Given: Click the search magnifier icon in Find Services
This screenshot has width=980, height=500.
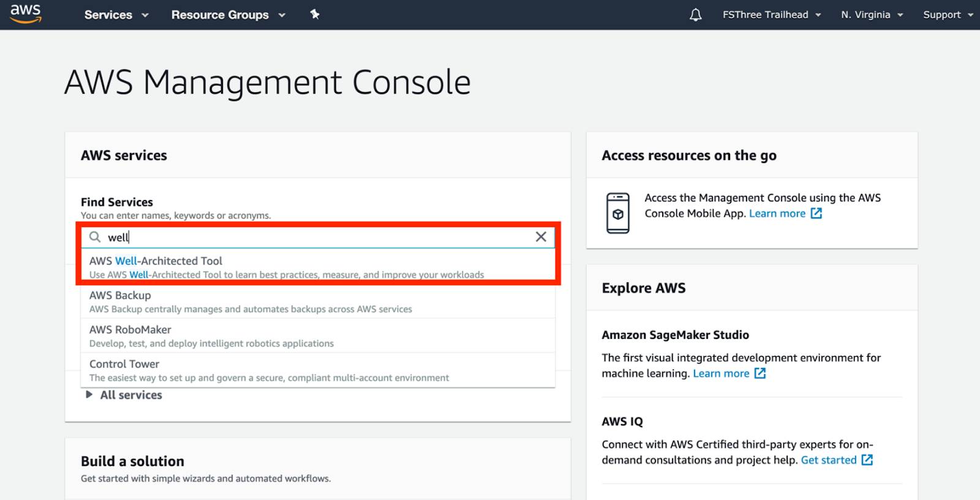Looking at the screenshot, I should click(95, 237).
